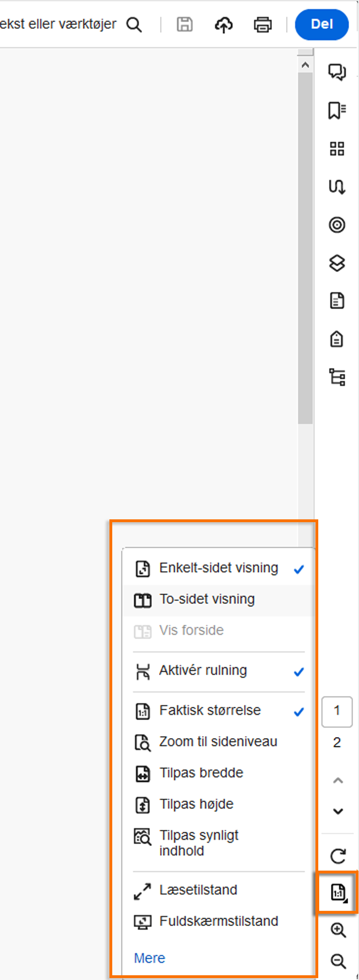Open the layers panel icon

point(337,263)
